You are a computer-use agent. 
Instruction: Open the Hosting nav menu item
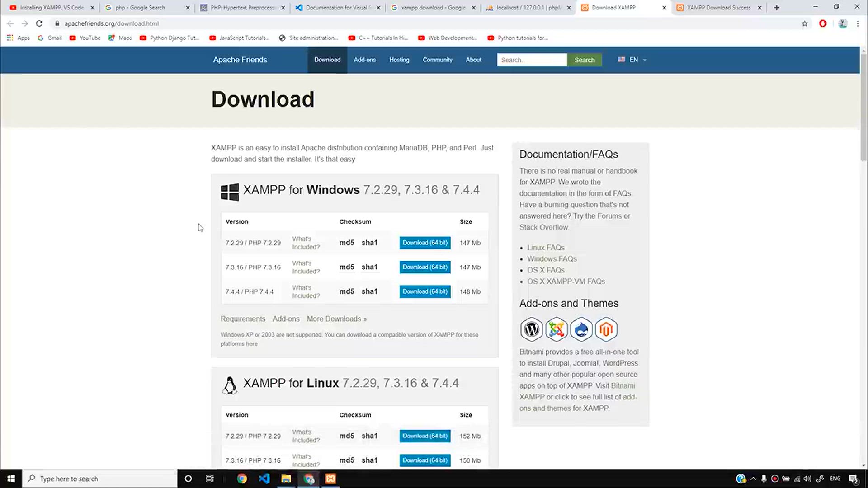tap(399, 60)
